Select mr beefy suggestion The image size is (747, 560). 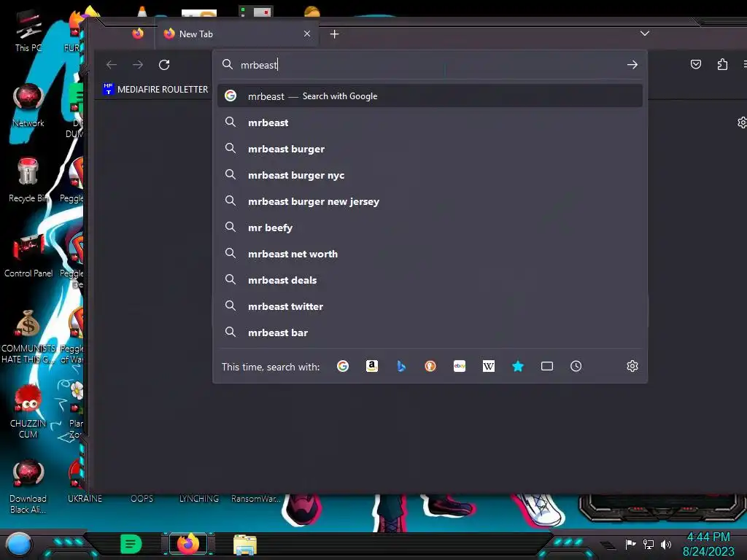[x=430, y=227]
